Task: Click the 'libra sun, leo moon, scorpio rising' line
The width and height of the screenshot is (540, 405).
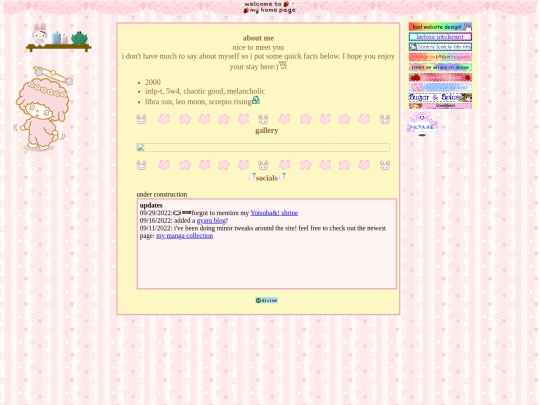Action: point(198,102)
